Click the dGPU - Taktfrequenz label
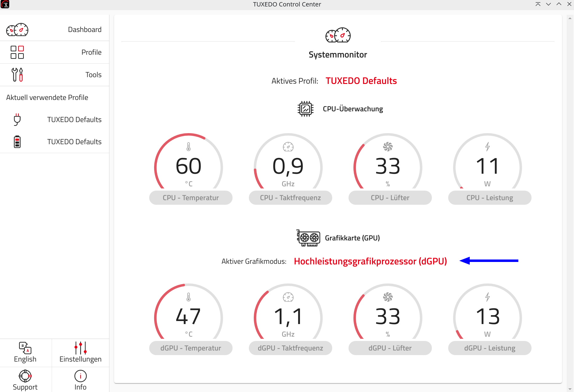This screenshot has width=574, height=392. (x=290, y=348)
